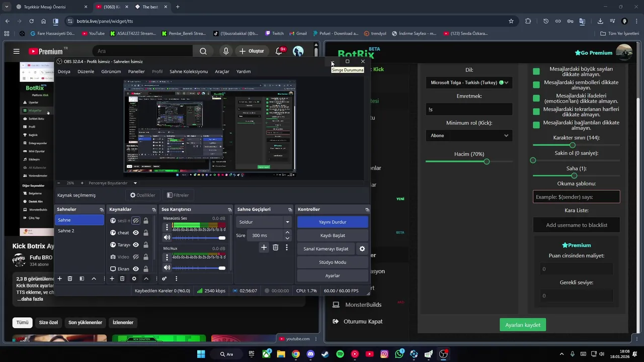Add a new source in Kaynaklar panel
This screenshot has width=644, height=362.
click(x=112, y=279)
